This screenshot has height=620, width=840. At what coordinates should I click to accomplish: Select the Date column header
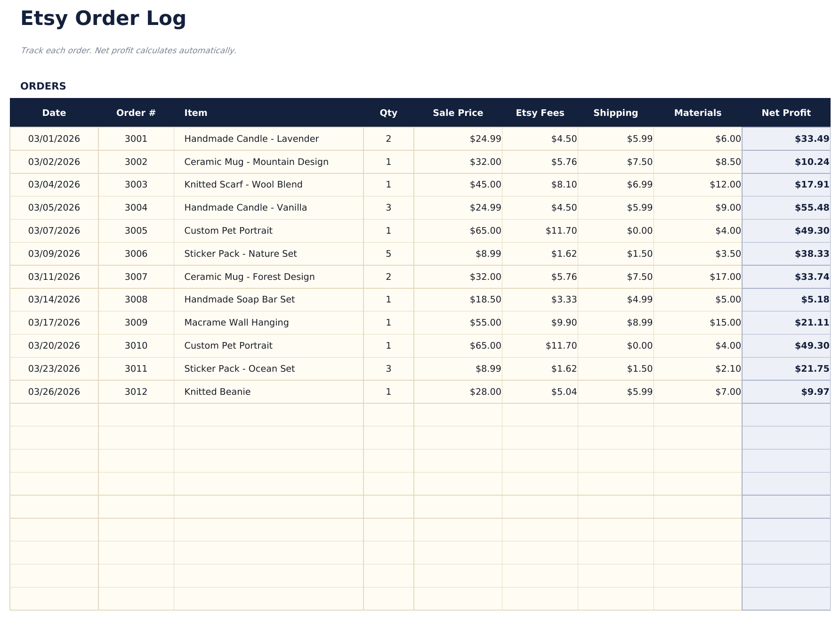pyautogui.click(x=54, y=113)
